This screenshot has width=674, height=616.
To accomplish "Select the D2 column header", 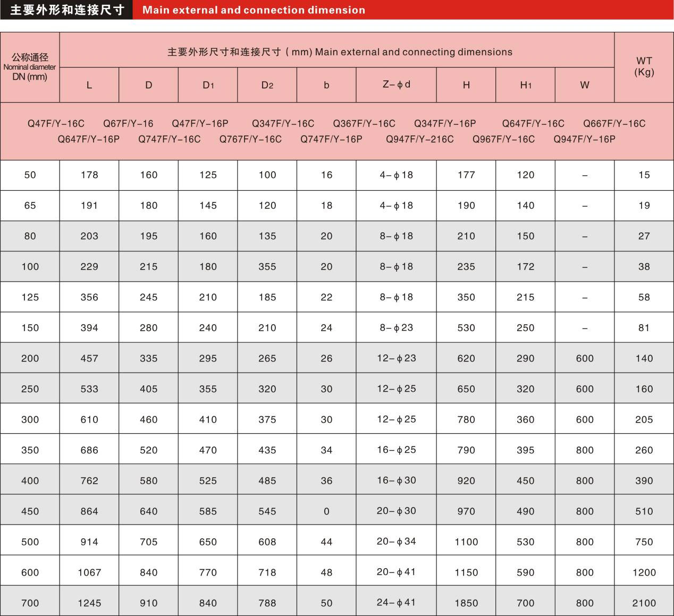I will click(267, 85).
